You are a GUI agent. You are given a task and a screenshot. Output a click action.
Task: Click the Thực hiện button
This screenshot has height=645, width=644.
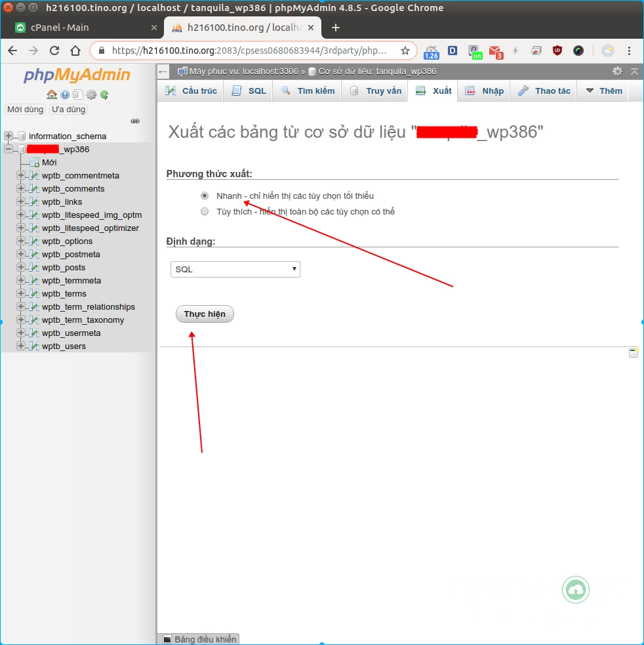tap(205, 314)
